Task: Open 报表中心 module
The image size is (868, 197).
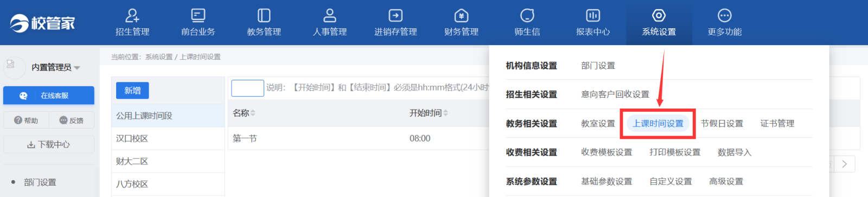Action: [x=593, y=22]
